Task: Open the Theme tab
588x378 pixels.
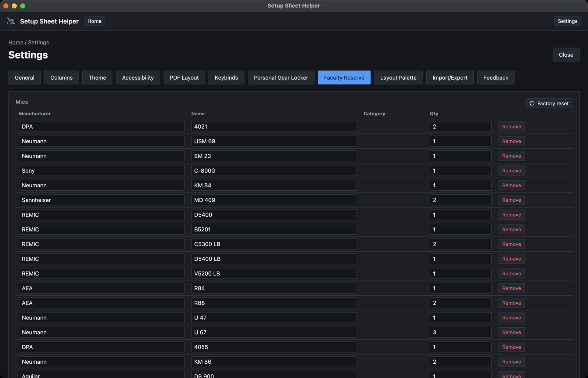Action: click(x=97, y=78)
